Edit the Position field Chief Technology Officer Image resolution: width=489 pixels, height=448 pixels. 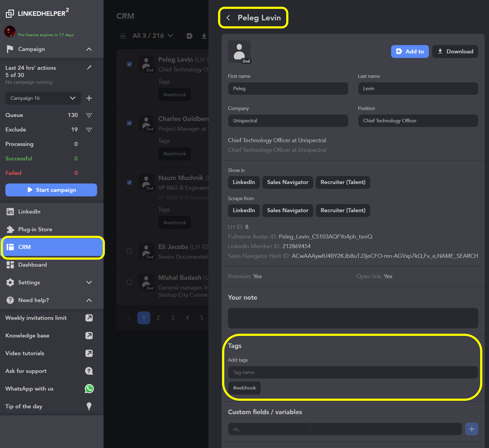click(418, 121)
